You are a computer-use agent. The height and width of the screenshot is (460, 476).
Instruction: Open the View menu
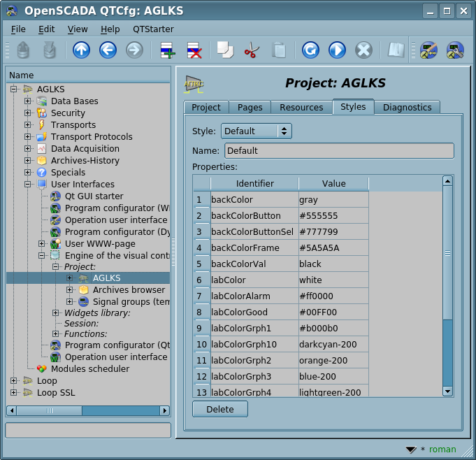coord(78,29)
